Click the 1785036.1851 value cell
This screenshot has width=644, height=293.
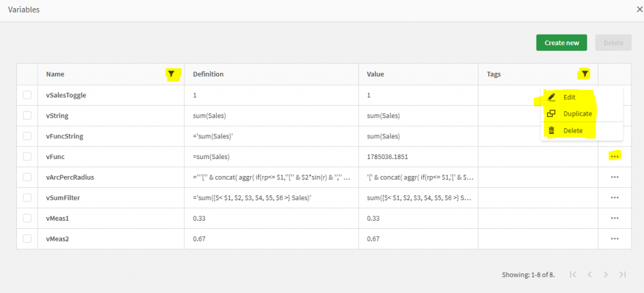(x=418, y=157)
